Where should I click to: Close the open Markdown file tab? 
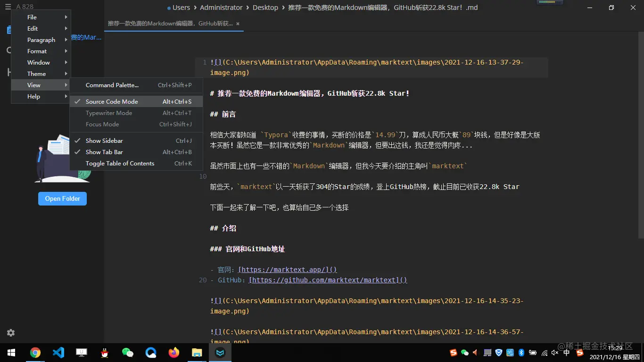tap(238, 24)
